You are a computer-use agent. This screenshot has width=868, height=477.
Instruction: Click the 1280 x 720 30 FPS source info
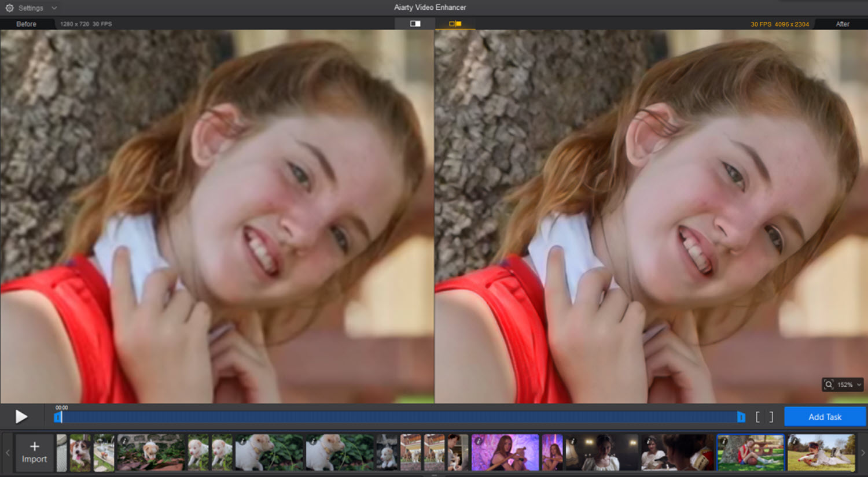(86, 24)
